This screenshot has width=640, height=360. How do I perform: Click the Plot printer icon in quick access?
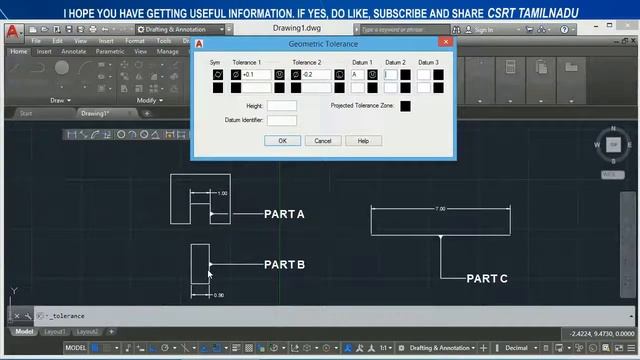click(93, 29)
